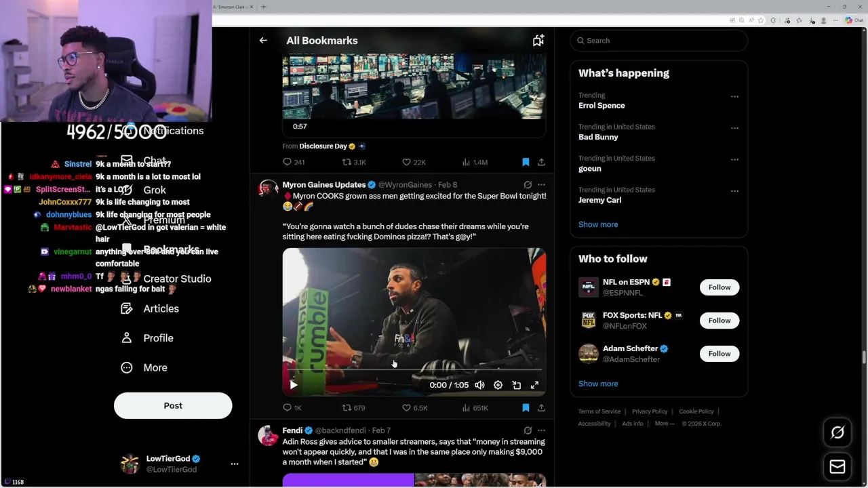Open the Accessibility footer link

coord(595,424)
